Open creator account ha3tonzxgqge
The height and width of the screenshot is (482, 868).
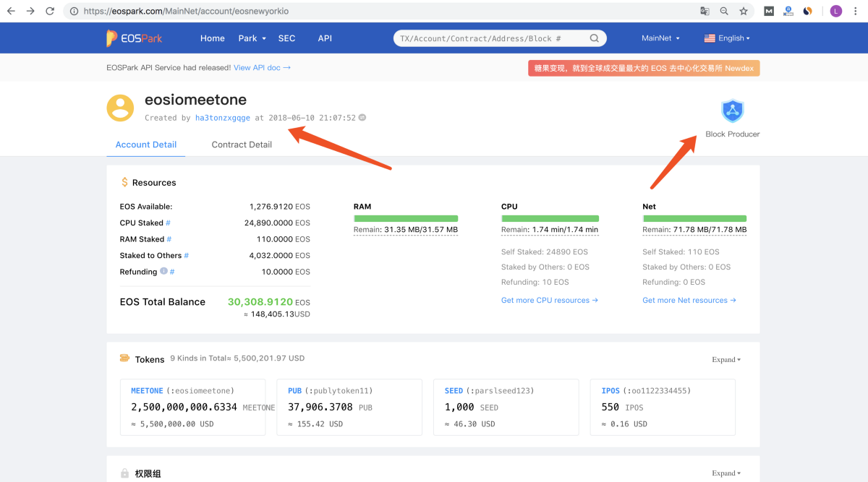coord(223,118)
